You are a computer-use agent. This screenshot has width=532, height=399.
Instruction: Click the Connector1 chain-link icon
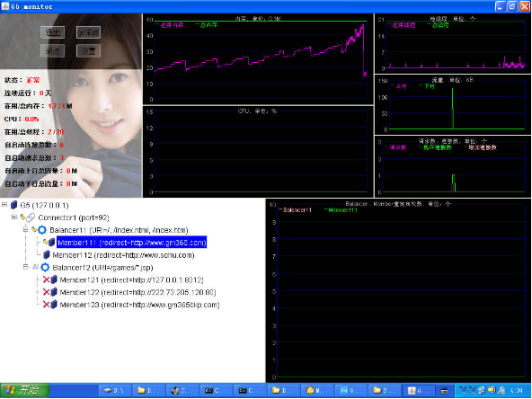(x=31, y=217)
